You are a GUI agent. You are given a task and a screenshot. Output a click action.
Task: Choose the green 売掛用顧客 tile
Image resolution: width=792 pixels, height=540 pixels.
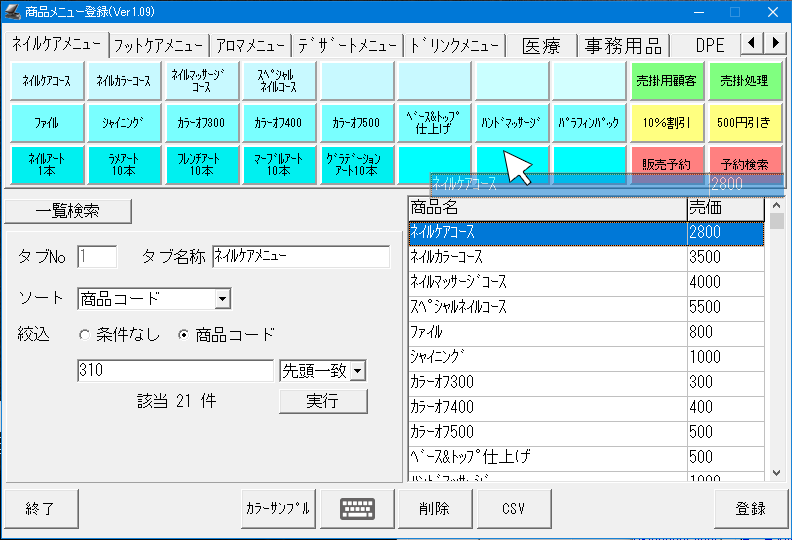click(x=666, y=81)
